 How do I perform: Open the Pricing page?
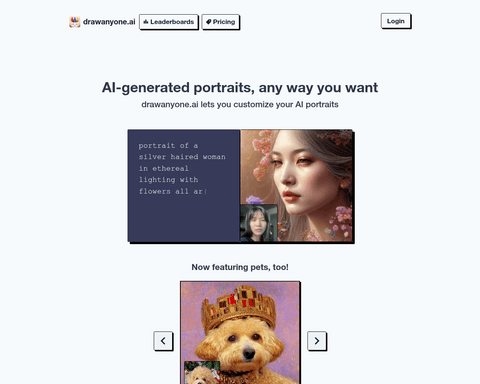pos(220,22)
